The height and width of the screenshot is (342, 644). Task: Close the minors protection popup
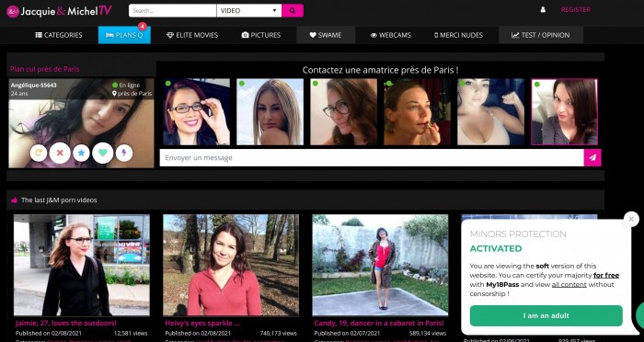(631, 219)
